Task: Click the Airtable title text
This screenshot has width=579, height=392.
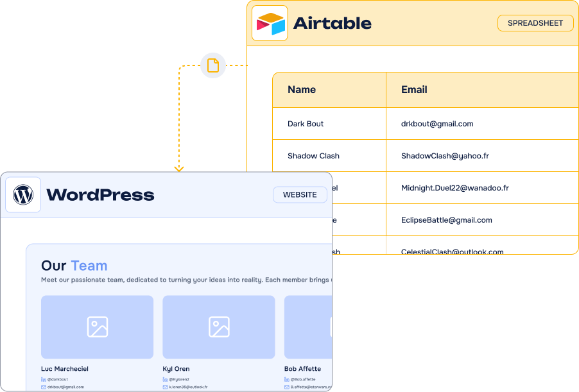Action: pos(333,23)
